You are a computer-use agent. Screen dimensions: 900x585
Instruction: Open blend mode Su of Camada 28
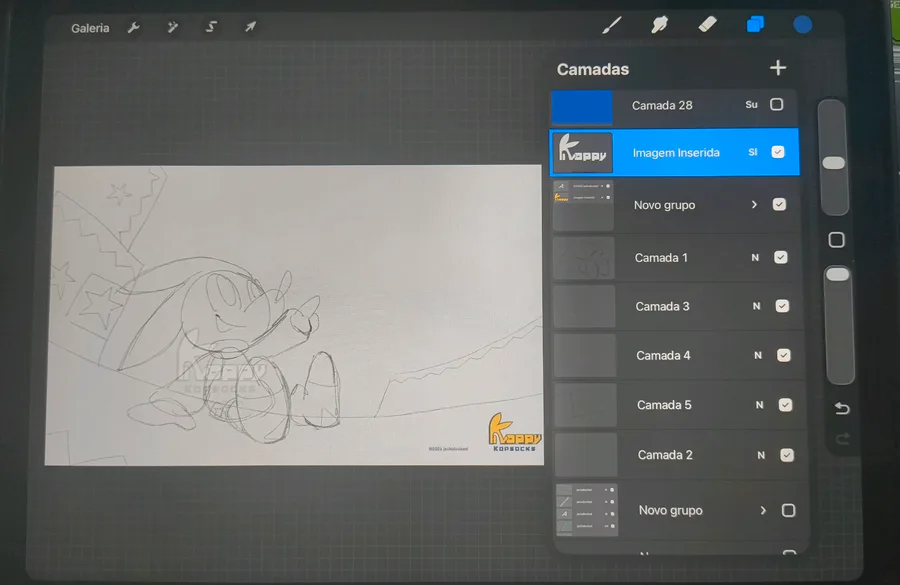pos(751,104)
